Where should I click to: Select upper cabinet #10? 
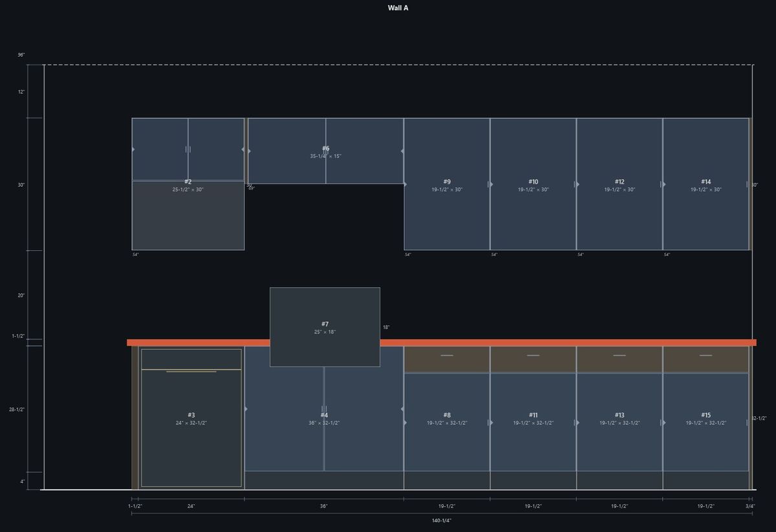533,184
